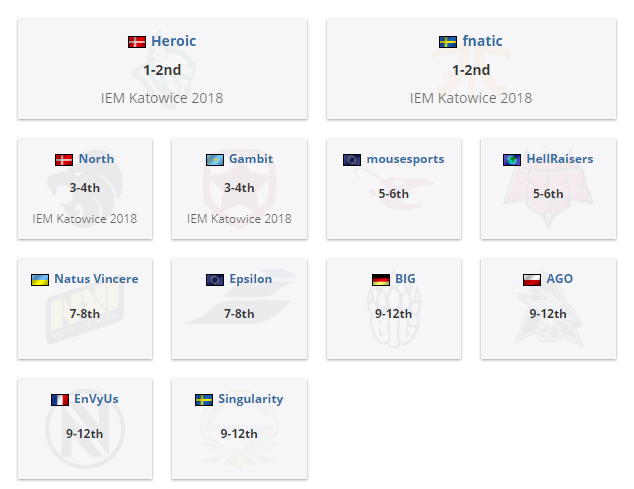Click the Denmark flag beside Heroic
The image size is (634, 489).
coord(137,42)
